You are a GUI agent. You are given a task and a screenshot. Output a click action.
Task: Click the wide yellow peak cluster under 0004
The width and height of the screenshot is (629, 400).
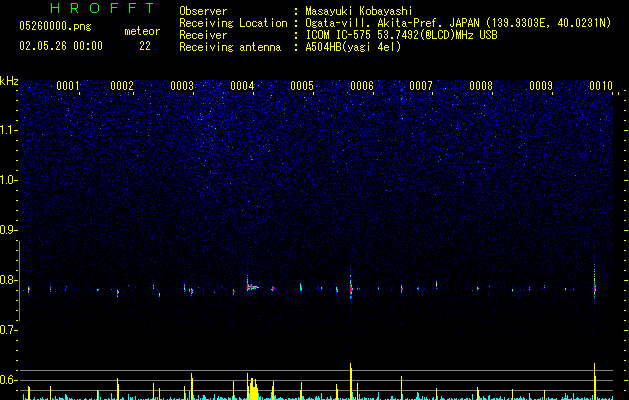(252, 388)
